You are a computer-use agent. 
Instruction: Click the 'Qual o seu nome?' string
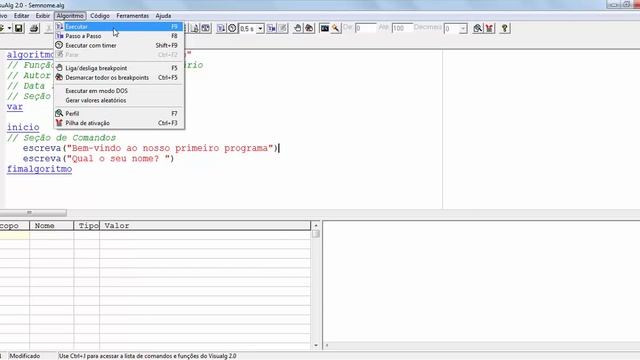118,158
